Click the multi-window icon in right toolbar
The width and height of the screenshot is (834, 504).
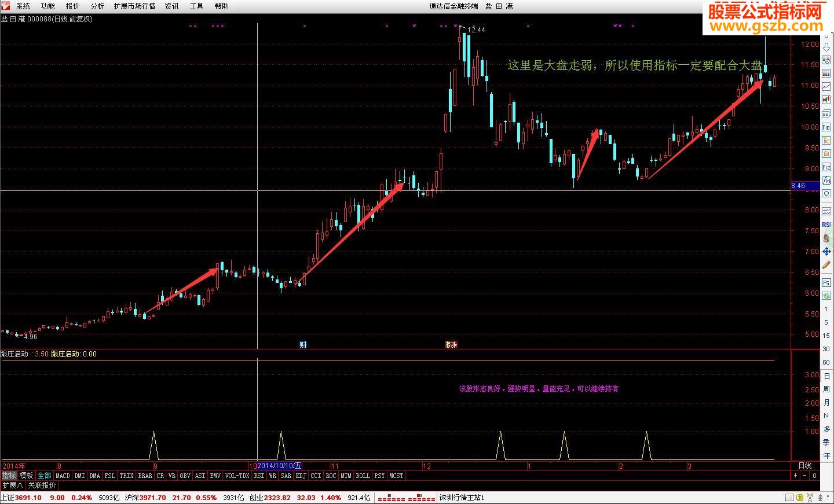point(826,113)
